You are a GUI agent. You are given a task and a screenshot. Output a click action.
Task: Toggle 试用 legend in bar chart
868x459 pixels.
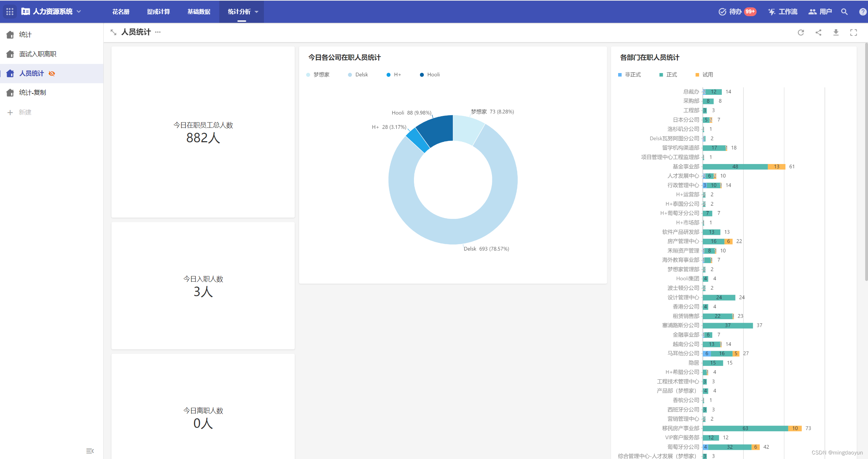tap(704, 74)
